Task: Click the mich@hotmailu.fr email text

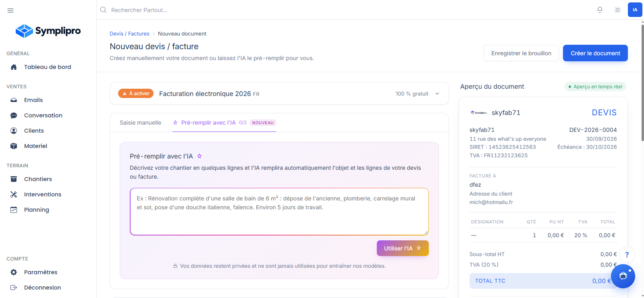Action: [491, 202]
